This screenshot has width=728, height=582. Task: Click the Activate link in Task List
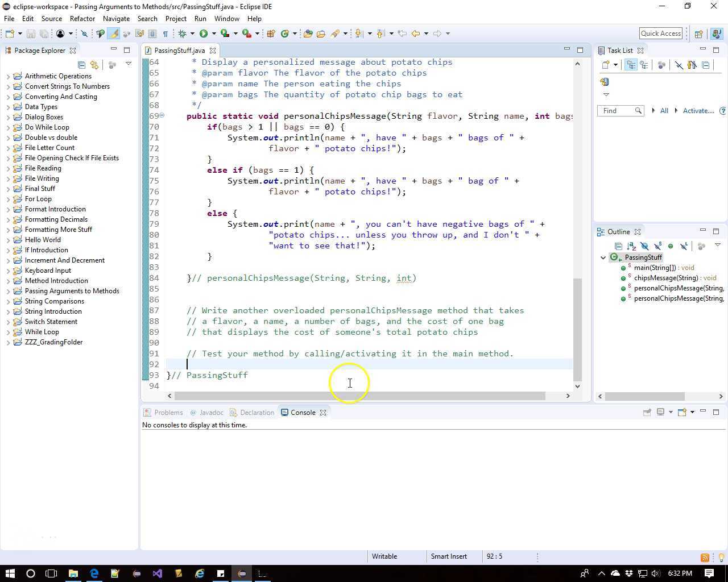[x=698, y=111]
